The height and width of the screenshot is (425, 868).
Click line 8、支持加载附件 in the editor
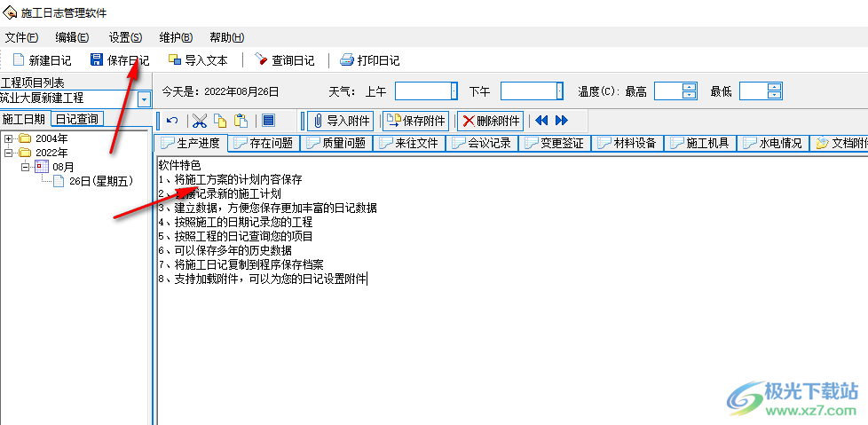tap(263, 279)
